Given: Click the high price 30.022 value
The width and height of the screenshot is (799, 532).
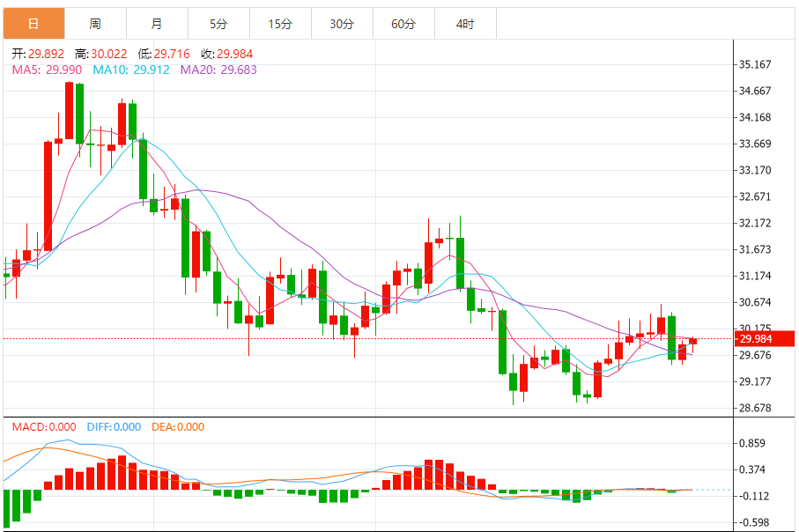Looking at the screenshot, I should click(x=109, y=54).
